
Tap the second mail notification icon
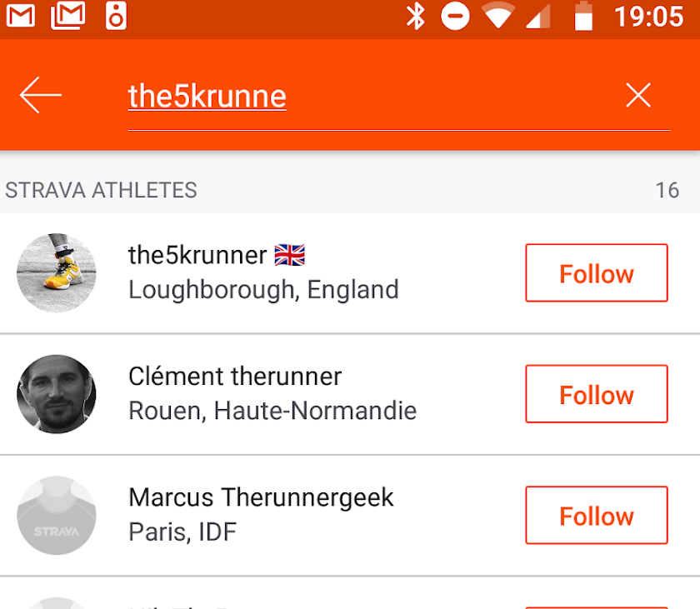68,16
